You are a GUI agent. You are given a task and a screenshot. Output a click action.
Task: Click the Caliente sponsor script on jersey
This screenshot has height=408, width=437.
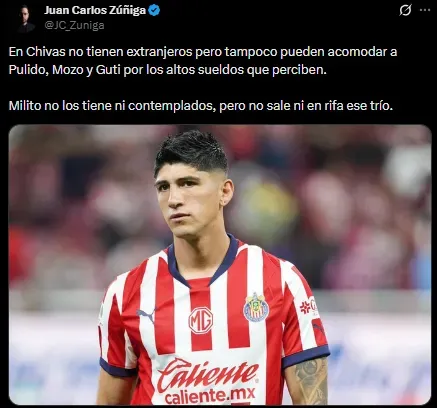coord(207,374)
